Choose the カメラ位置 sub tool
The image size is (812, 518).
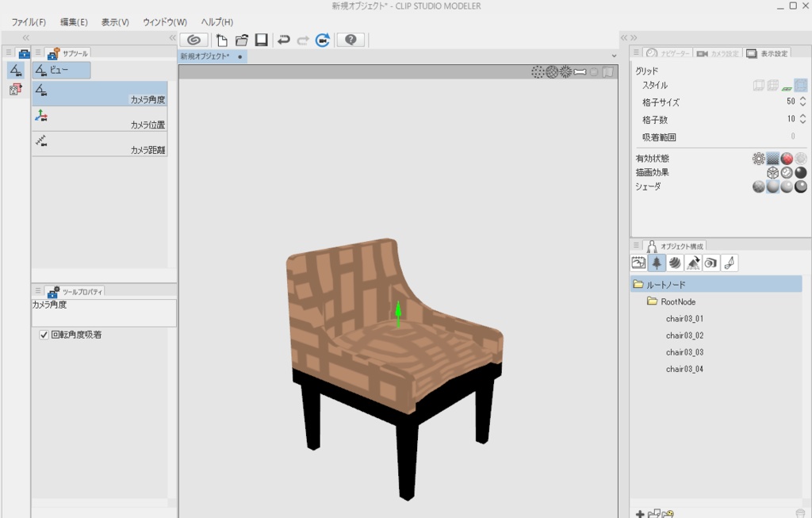[100, 119]
